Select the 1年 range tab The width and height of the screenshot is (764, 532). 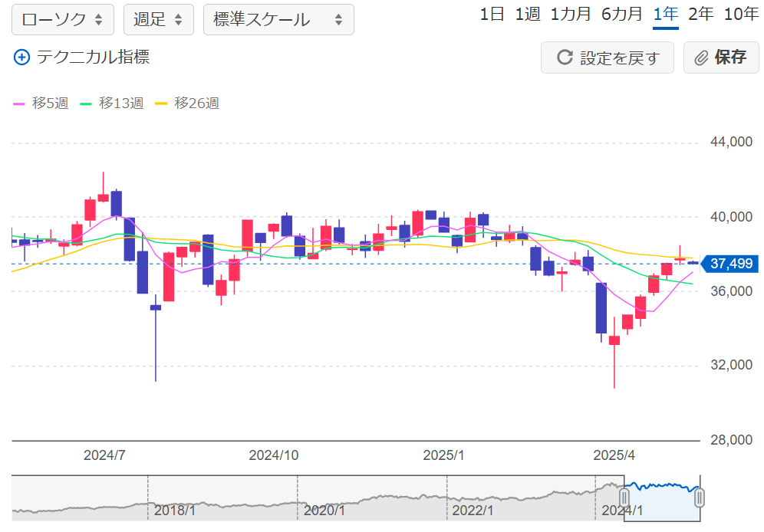click(x=666, y=15)
